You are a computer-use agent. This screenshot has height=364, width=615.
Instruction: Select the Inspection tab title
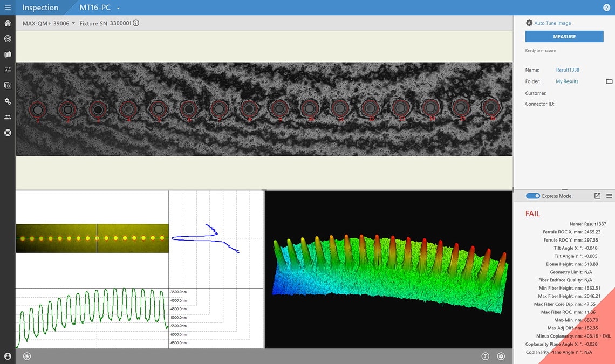click(x=40, y=8)
